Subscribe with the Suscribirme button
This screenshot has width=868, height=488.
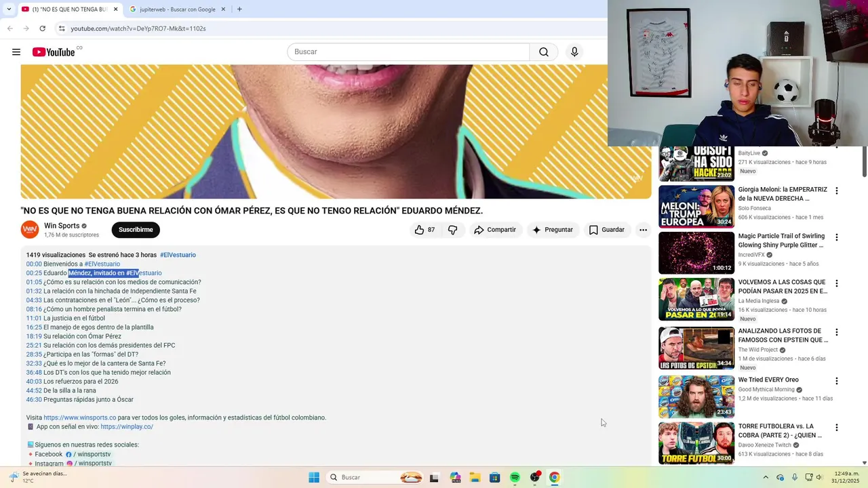click(x=136, y=230)
